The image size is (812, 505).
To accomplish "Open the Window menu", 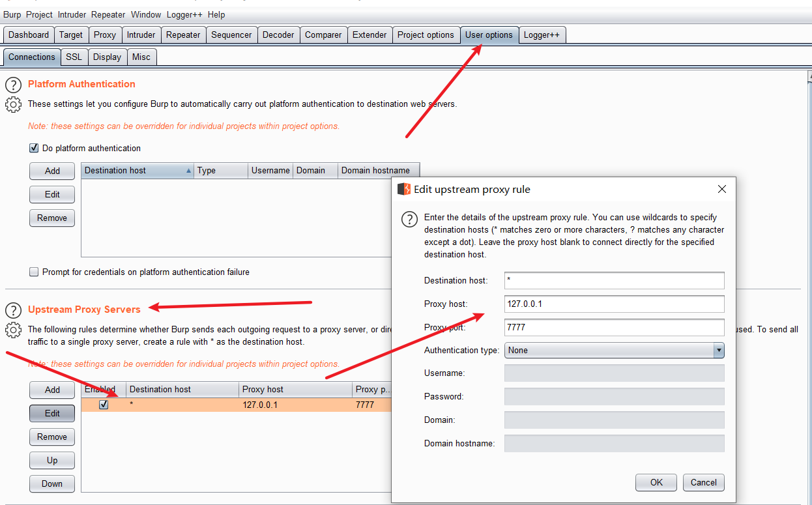I will [146, 14].
